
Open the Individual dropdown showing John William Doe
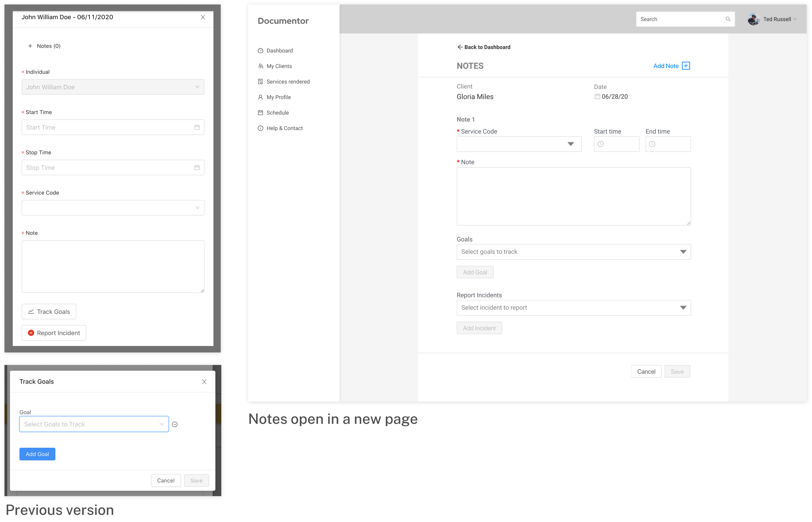(x=113, y=87)
